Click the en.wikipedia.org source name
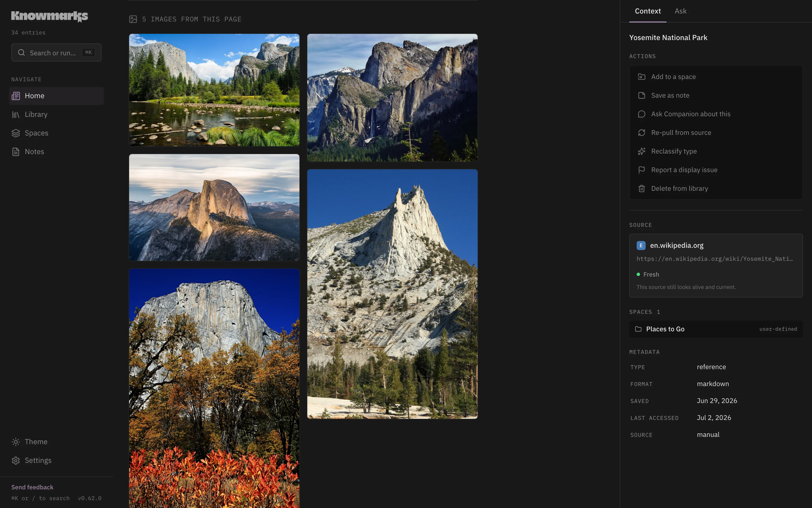This screenshot has height=508, width=812. (677, 246)
